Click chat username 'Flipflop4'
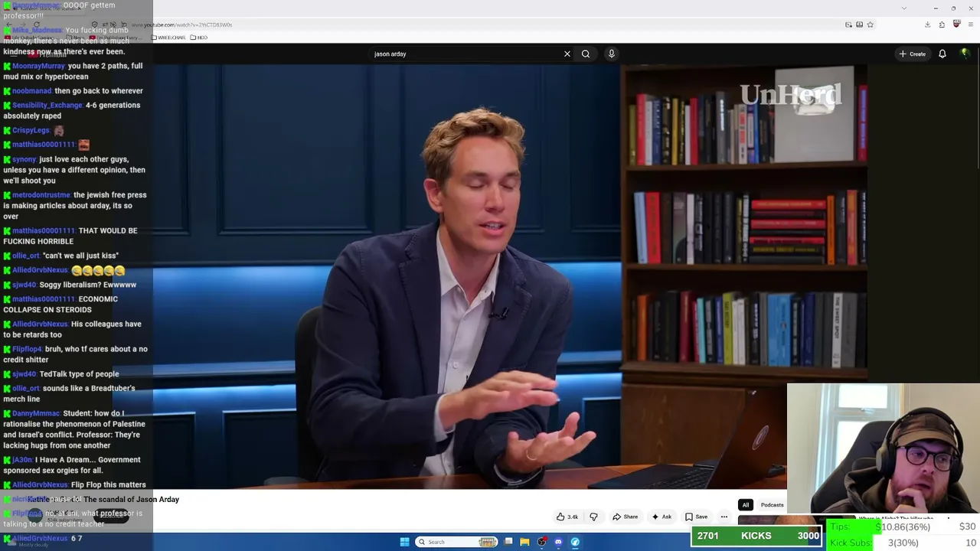The height and width of the screenshot is (551, 980). pos(27,350)
